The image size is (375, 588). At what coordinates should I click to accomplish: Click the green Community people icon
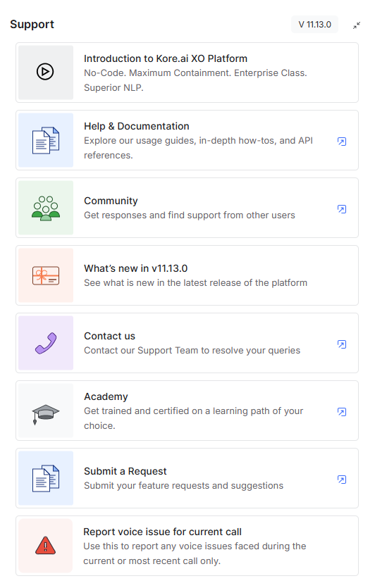point(46,208)
